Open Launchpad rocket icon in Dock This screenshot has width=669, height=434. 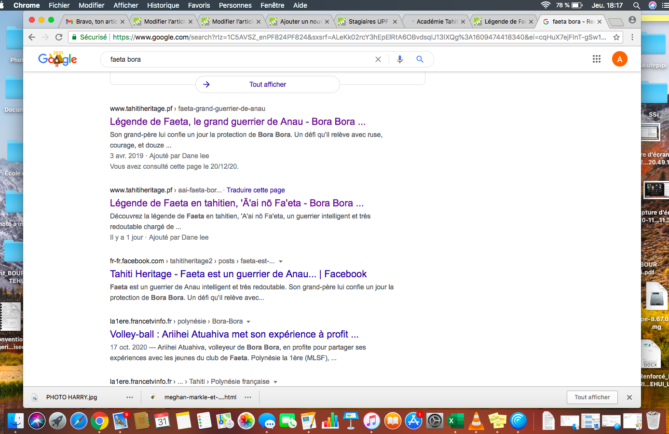click(58, 421)
